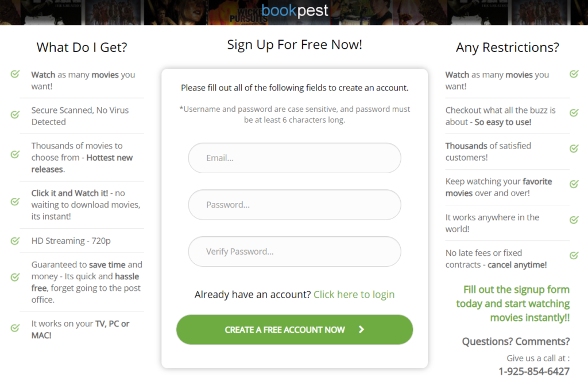Open the Click here to login link
Image resolution: width=588 pixels, height=386 pixels.
[x=354, y=295]
